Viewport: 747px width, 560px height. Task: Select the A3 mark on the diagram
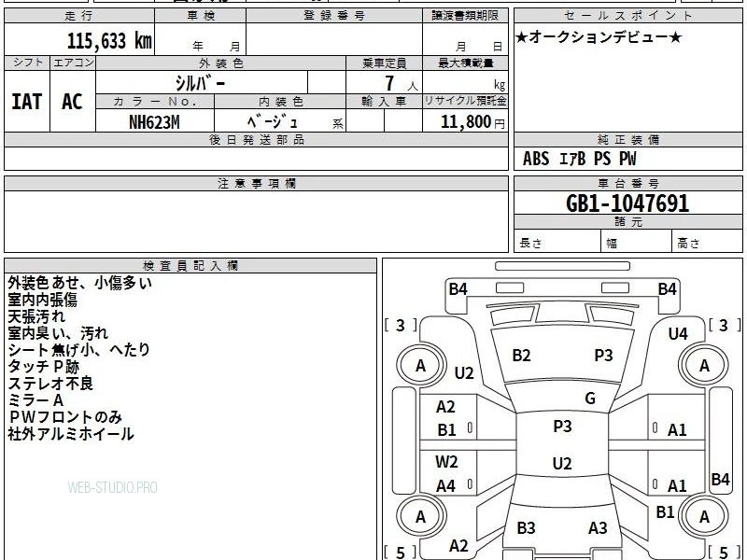coord(598,527)
